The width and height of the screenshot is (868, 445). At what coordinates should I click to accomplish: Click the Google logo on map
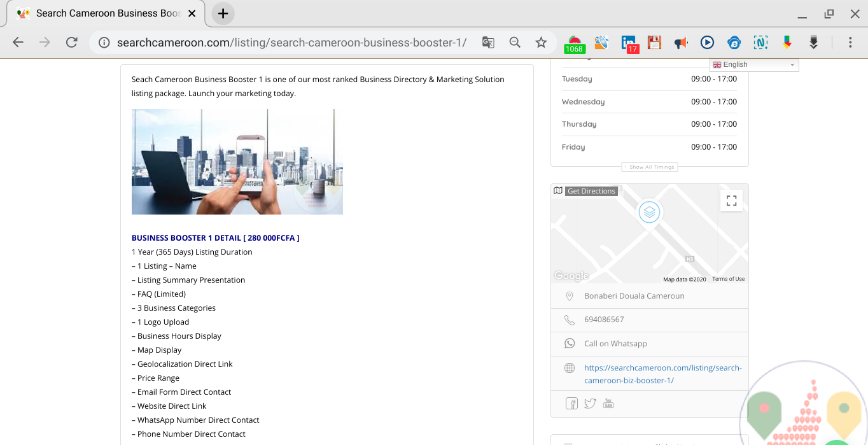pos(571,276)
